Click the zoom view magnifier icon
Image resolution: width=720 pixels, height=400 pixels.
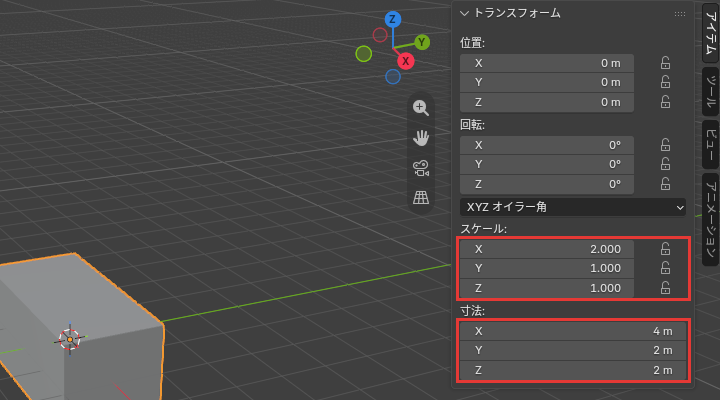421,108
